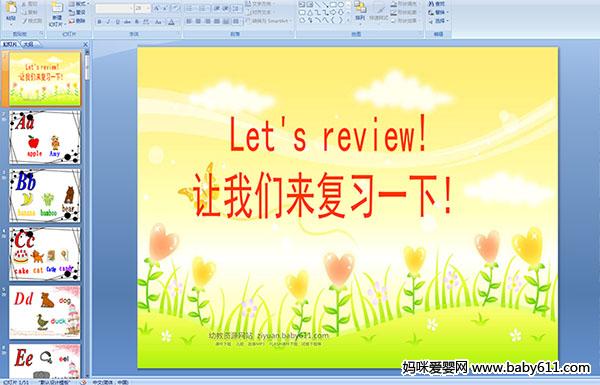This screenshot has width=600, height=385.
Task: Pick the left brace shape in the gallery
Action: tap(334, 20)
